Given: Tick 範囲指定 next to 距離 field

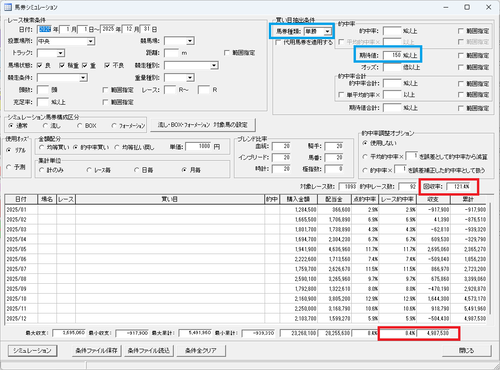Looking at the screenshot, I should (x=227, y=53).
